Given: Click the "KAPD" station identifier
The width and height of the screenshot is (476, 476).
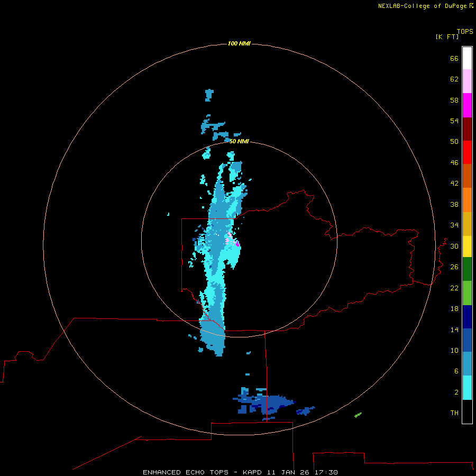Looking at the screenshot, I should (x=252, y=472).
